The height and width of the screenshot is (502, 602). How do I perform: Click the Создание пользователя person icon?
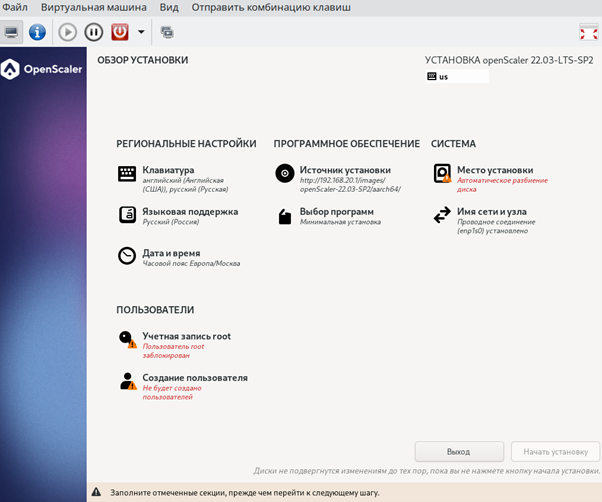[x=128, y=381]
